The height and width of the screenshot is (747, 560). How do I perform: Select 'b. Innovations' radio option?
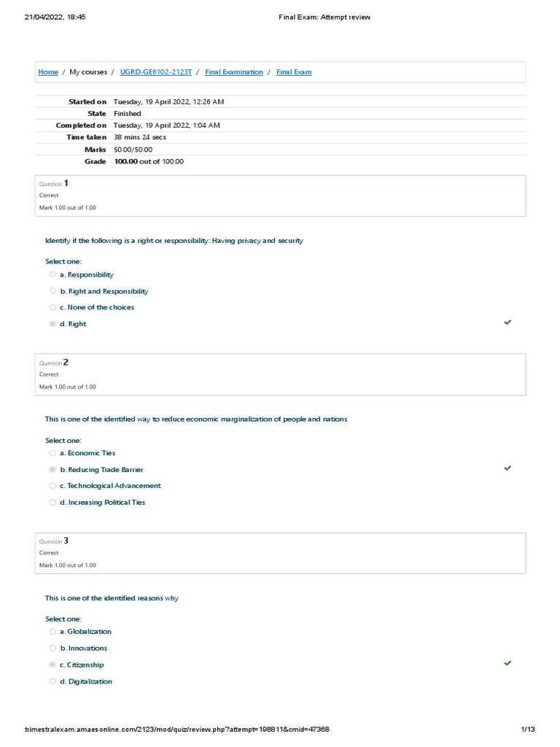[52, 648]
